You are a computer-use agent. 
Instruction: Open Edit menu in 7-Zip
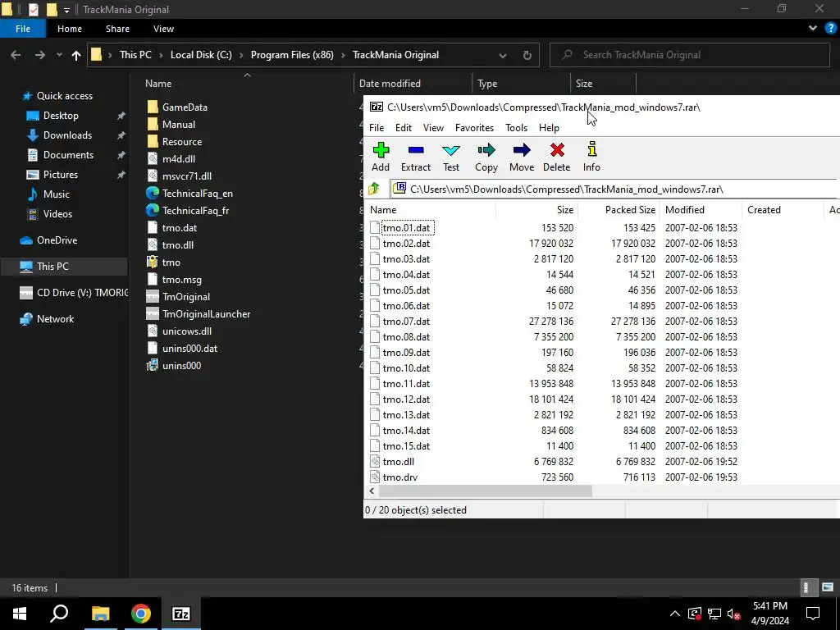(x=404, y=127)
